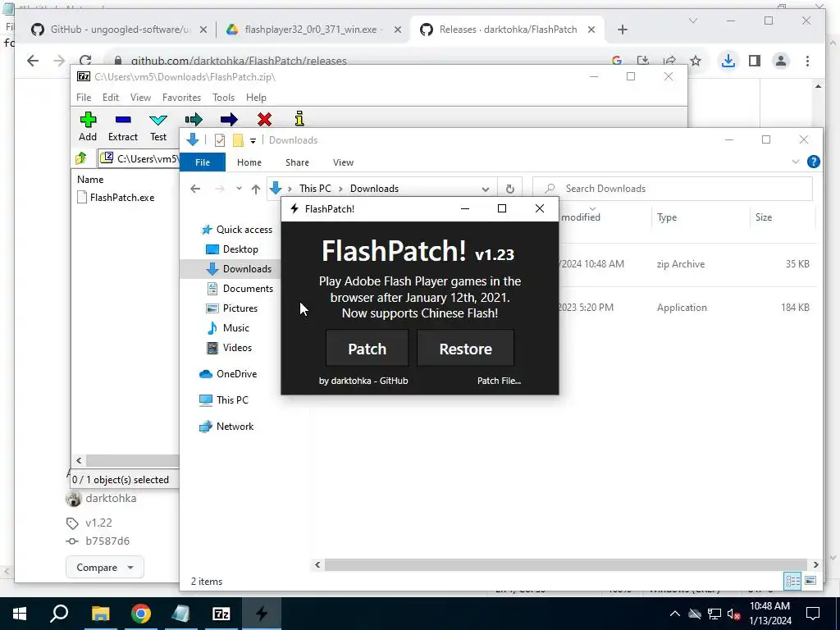Open the 7-Zip Help menu
This screenshot has height=630, width=840.
click(256, 98)
